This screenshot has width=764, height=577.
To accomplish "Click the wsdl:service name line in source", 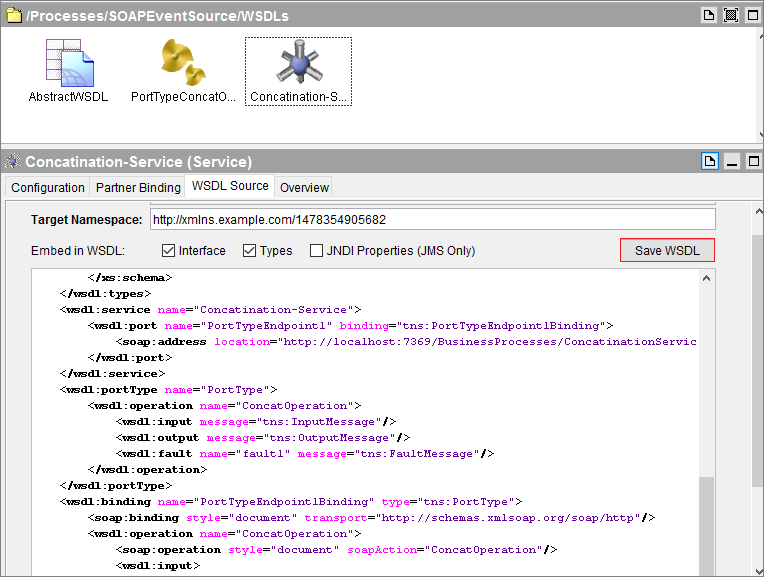I will click(x=210, y=309).
